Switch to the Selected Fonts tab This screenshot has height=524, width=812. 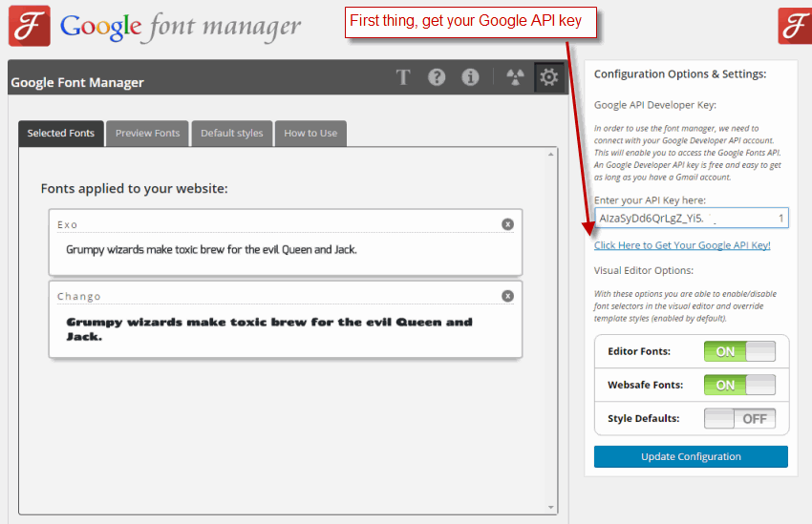pyautogui.click(x=61, y=133)
